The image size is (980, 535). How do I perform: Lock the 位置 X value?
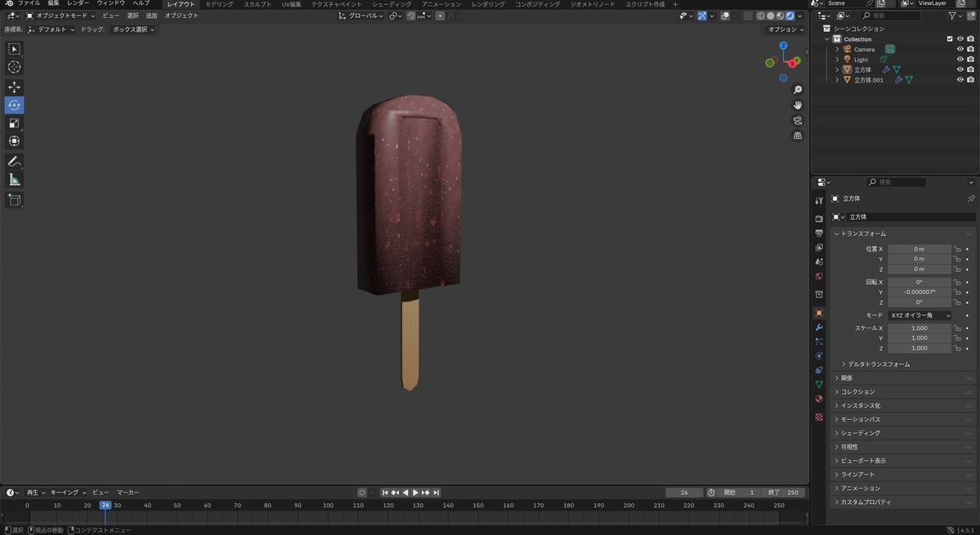tap(957, 249)
